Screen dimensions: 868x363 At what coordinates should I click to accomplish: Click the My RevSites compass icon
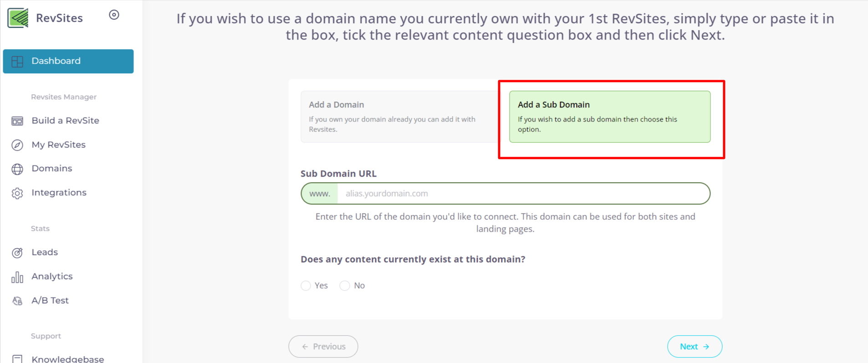coord(17,145)
